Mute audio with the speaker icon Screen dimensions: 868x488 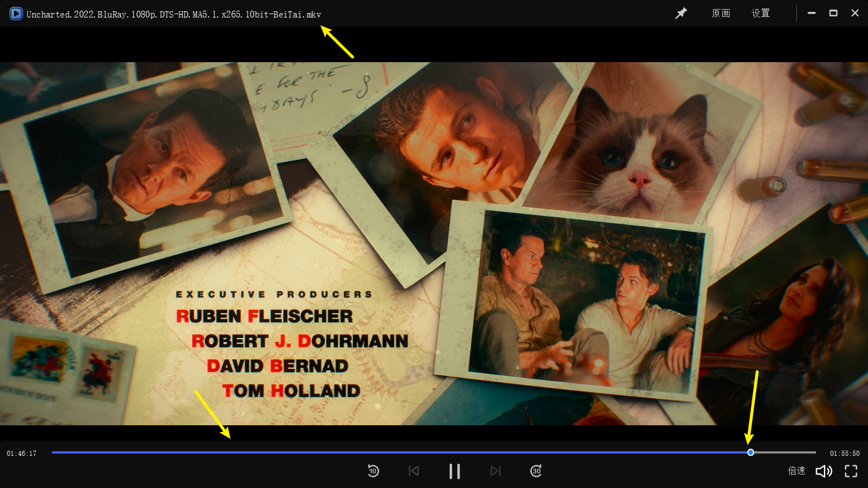[x=824, y=471]
